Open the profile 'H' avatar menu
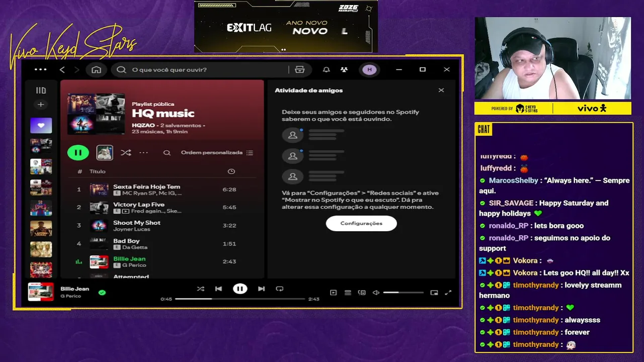The image size is (644, 362). [x=370, y=70]
